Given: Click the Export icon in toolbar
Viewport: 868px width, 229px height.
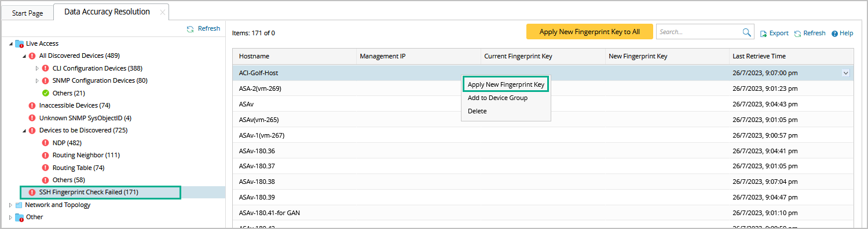Looking at the screenshot, I should (x=763, y=34).
